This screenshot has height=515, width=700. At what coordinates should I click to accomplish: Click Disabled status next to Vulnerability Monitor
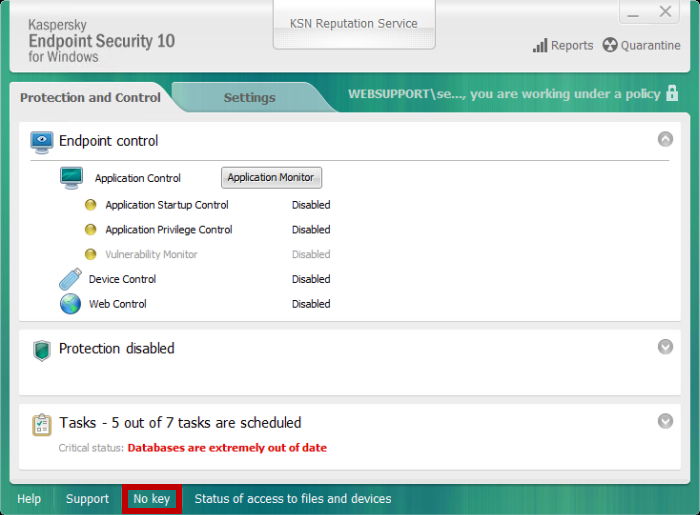311,254
